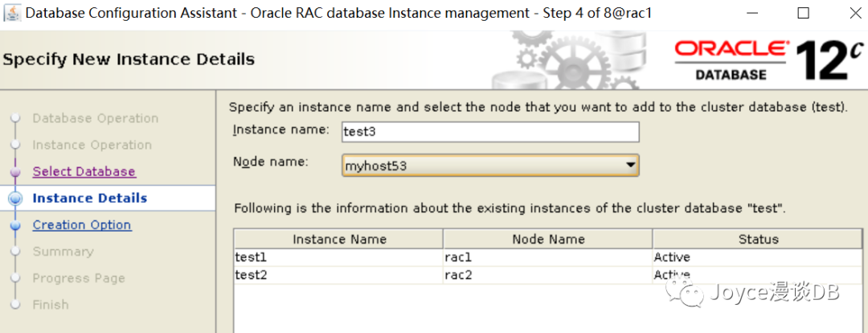Click the Java icon in the title bar
Viewport: 868px width, 333px height.
pos(13,13)
